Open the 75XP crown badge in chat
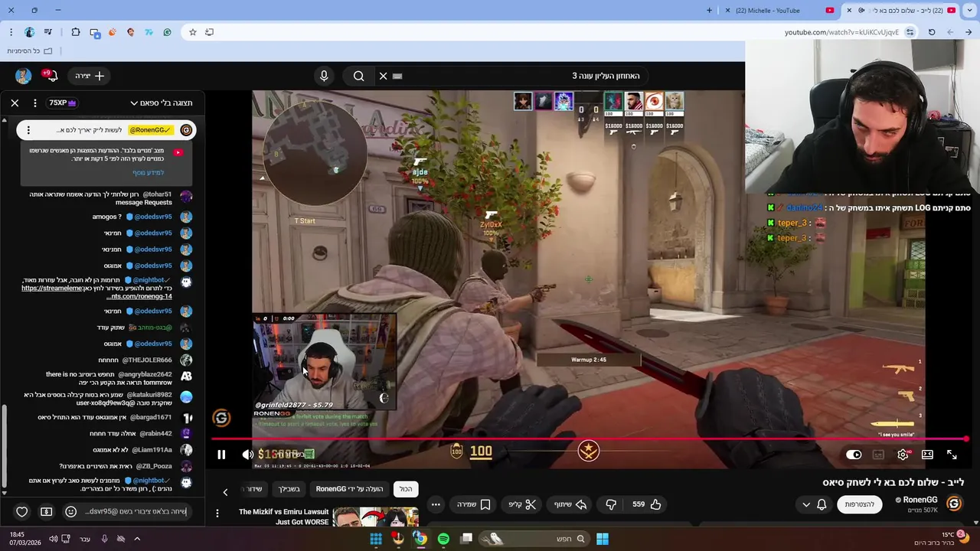Viewport: 980px width, 551px height. pyautogui.click(x=63, y=103)
